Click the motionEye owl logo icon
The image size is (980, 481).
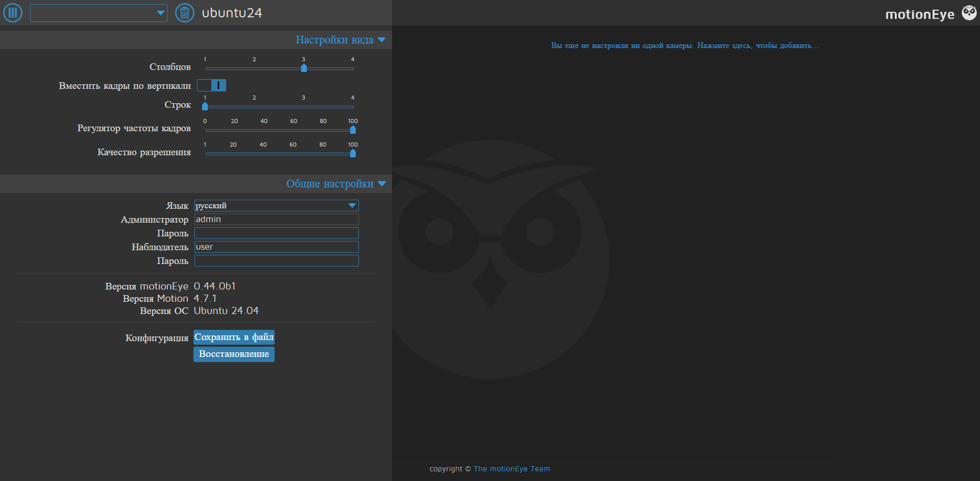click(969, 13)
